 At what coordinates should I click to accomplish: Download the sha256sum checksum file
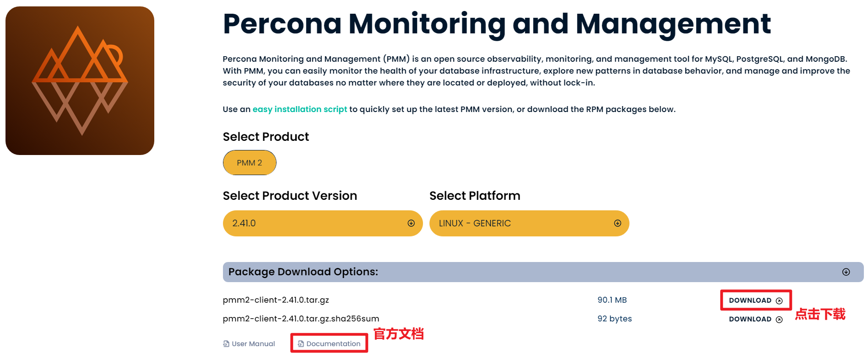[750, 319]
